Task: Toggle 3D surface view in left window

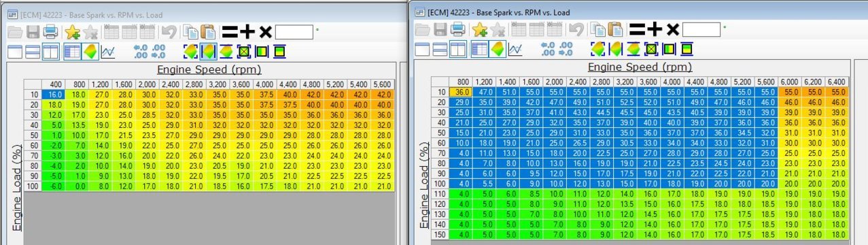Action: click(x=90, y=51)
